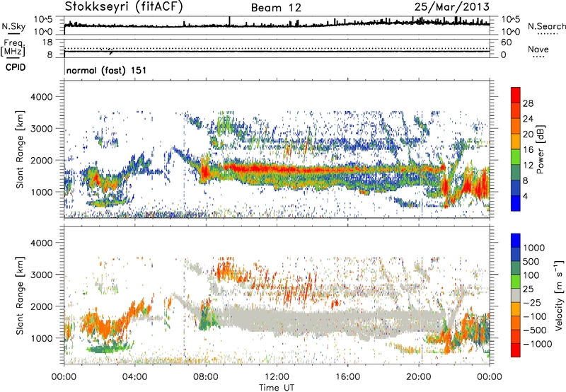Click the '16:00' time axis tick label

(x=347, y=377)
